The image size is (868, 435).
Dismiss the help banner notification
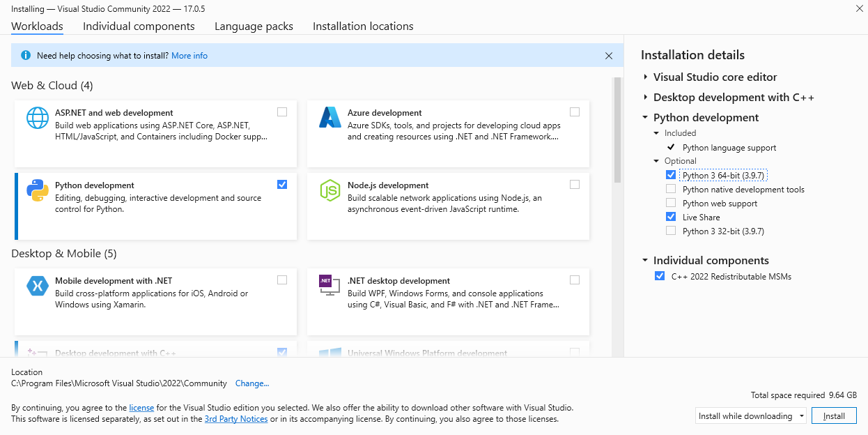[608, 55]
